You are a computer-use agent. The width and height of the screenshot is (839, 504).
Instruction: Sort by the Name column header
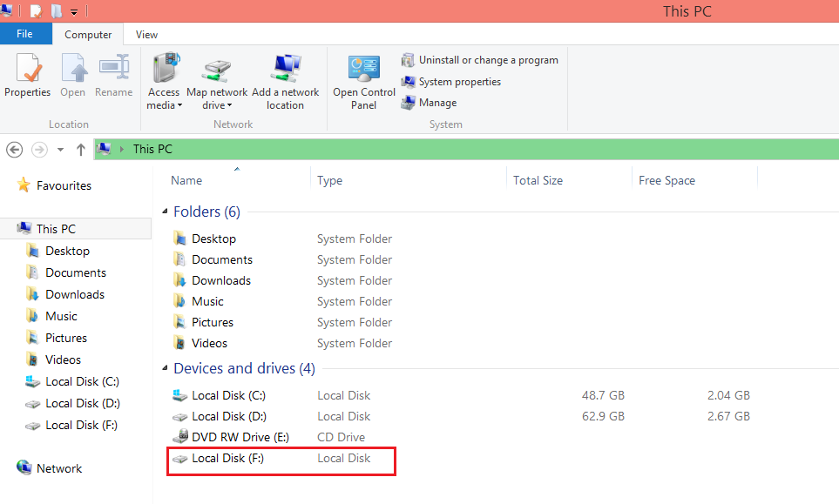click(186, 181)
